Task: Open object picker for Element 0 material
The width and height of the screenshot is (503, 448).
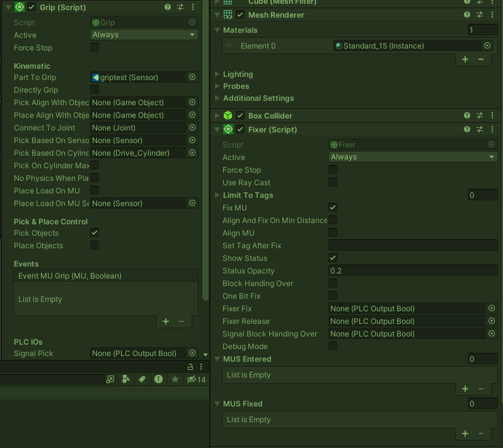Action: click(x=487, y=45)
